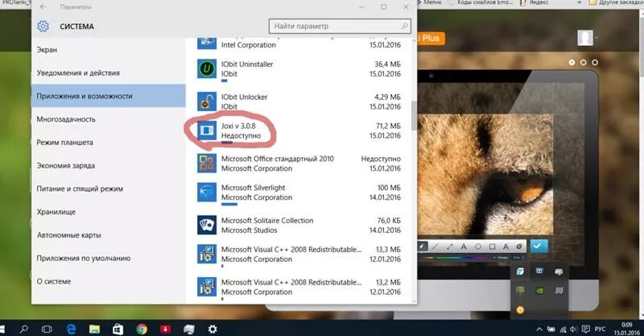Click the light-blue cube icon in tray flyout
The image size is (644, 336).
[x=520, y=272]
